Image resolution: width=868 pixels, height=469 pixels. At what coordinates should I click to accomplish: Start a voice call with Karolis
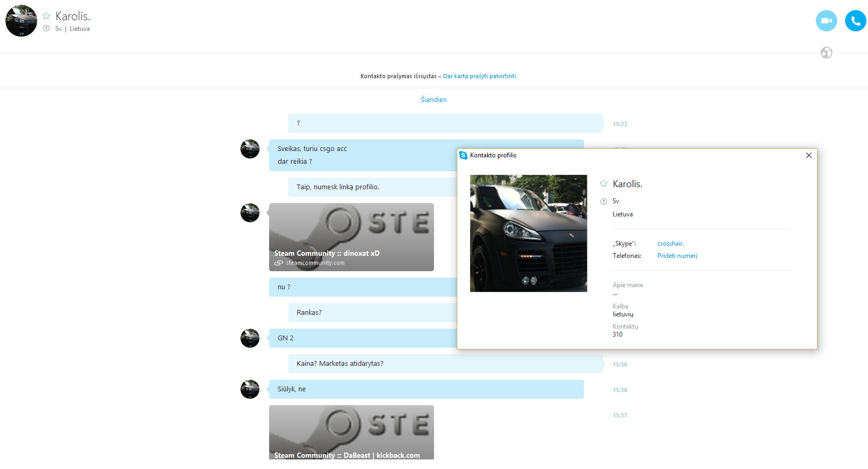pos(855,21)
